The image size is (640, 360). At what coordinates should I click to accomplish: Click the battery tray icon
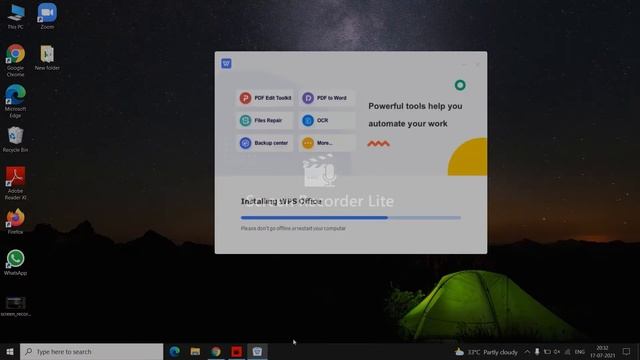[x=547, y=352]
